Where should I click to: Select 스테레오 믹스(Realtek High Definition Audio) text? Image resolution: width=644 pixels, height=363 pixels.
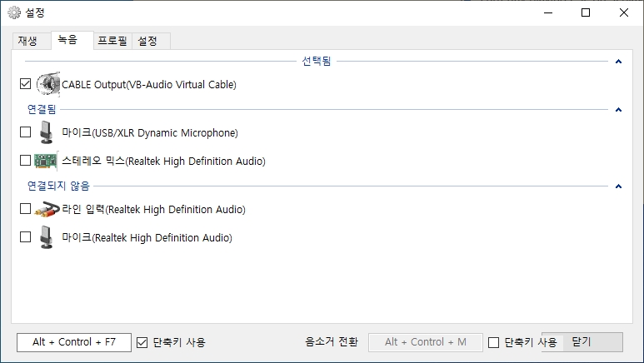click(x=163, y=161)
